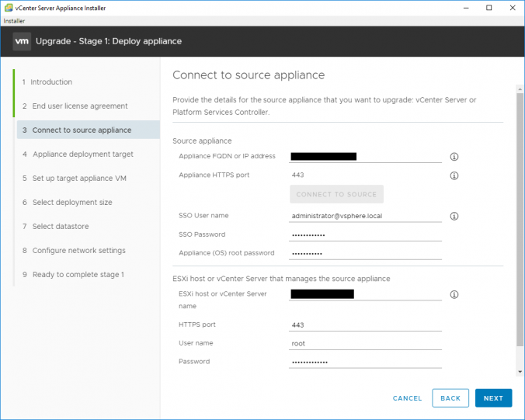Click the scrollbar down arrow

(520, 372)
